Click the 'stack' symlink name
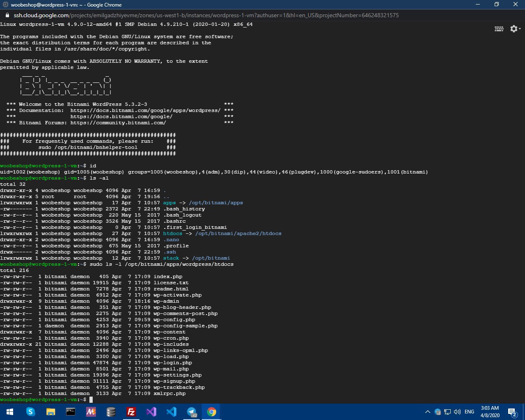This screenshot has height=420, width=525. [171, 258]
